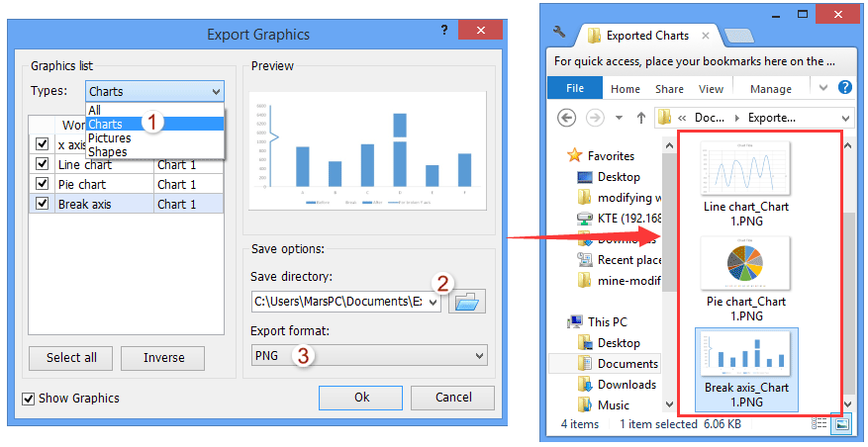This screenshot has height=447, width=868.
Task: Click the help question mark in Export Graphics
Action: [444, 32]
